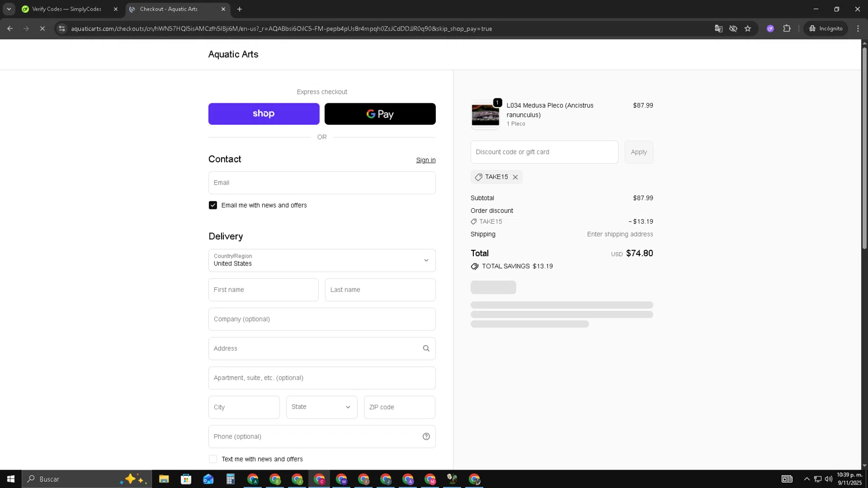Select the Checkout - Aquatic Arts tab
868x488 pixels.
click(x=174, y=9)
